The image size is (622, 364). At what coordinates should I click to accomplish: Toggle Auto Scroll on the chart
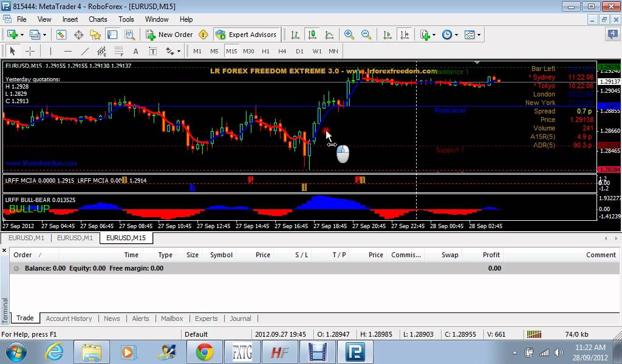388,35
